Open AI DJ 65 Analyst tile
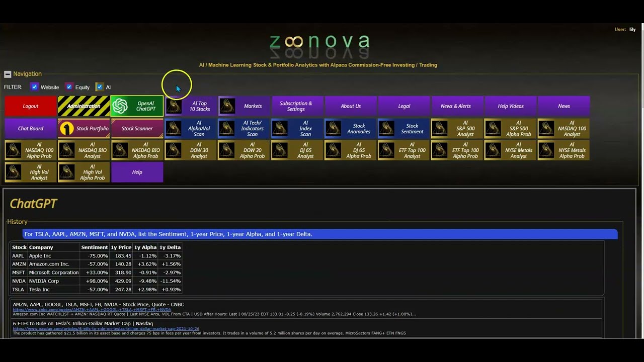Screen dimensions: 644x362 [297, 150]
